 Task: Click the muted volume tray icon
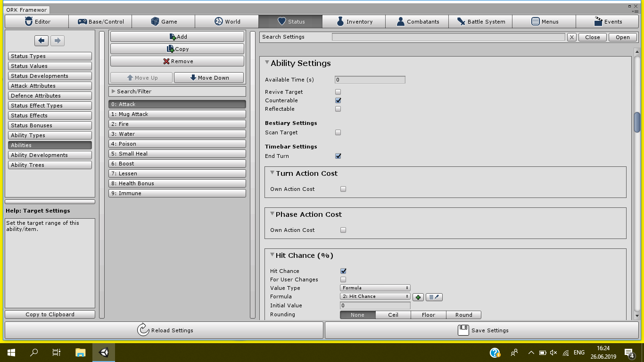pos(553,353)
